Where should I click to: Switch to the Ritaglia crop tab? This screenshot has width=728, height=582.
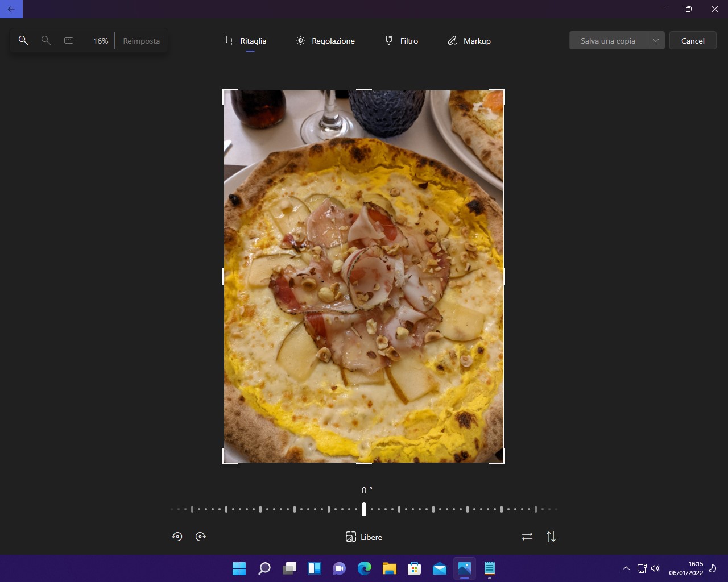(246, 41)
